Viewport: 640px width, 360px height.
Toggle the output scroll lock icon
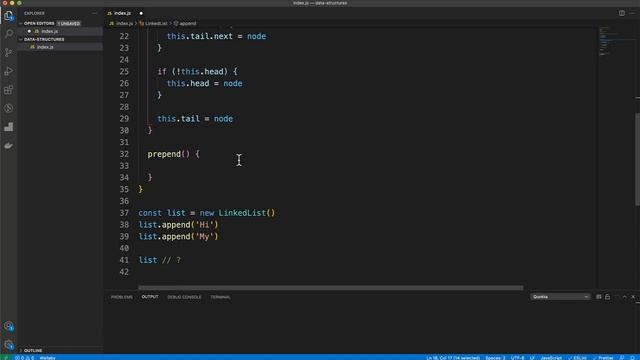coord(607,297)
